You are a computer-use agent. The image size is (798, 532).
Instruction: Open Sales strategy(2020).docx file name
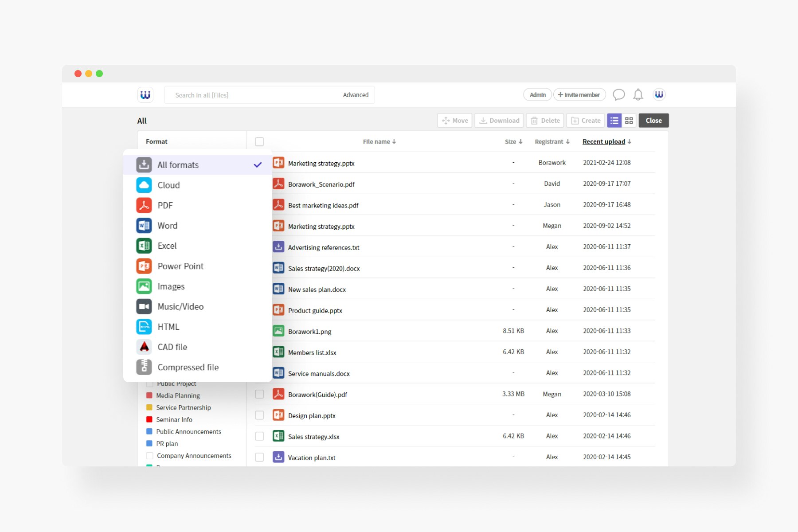[324, 268]
